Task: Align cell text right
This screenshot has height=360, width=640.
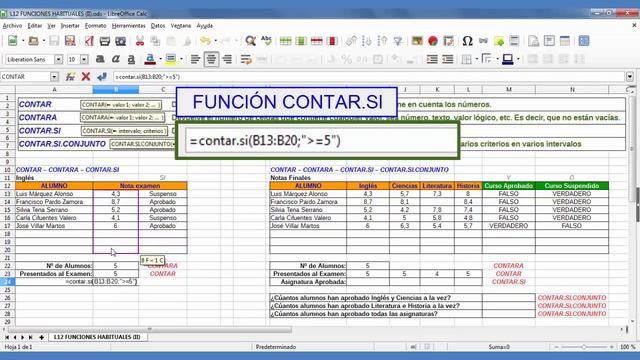Action: [x=227, y=60]
